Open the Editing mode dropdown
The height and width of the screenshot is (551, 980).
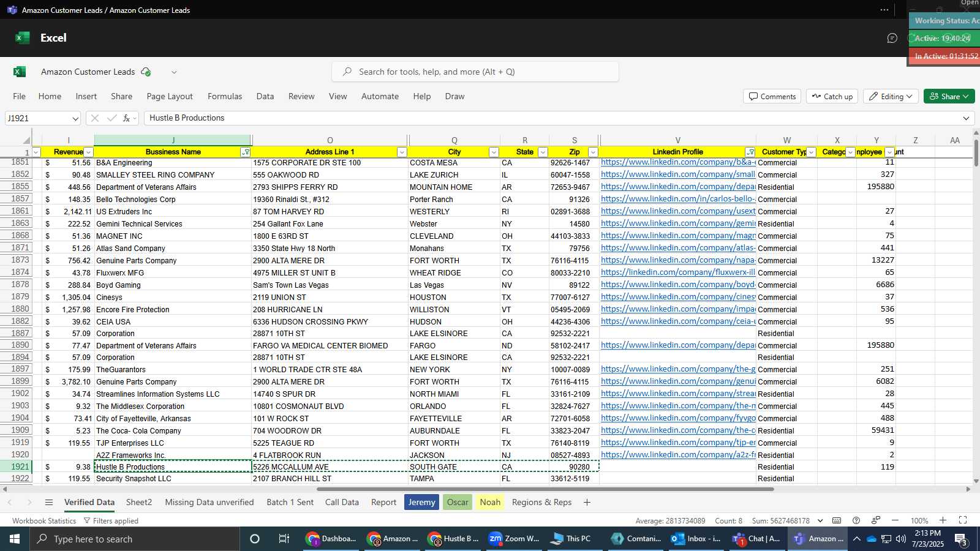click(x=890, y=97)
